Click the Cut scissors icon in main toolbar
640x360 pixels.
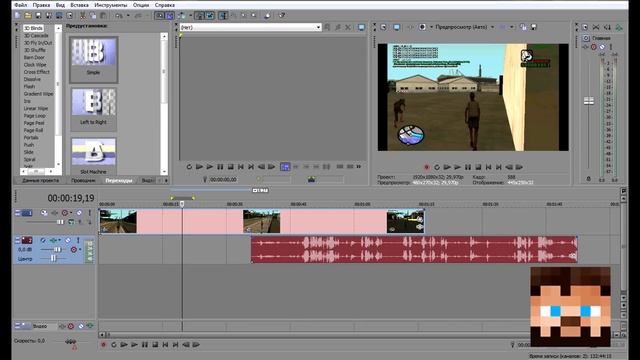click(83, 16)
